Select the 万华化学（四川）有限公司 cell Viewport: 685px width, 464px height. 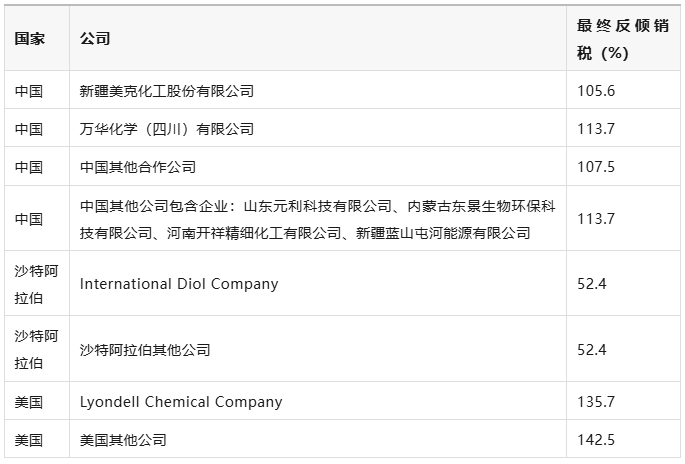tap(318, 128)
